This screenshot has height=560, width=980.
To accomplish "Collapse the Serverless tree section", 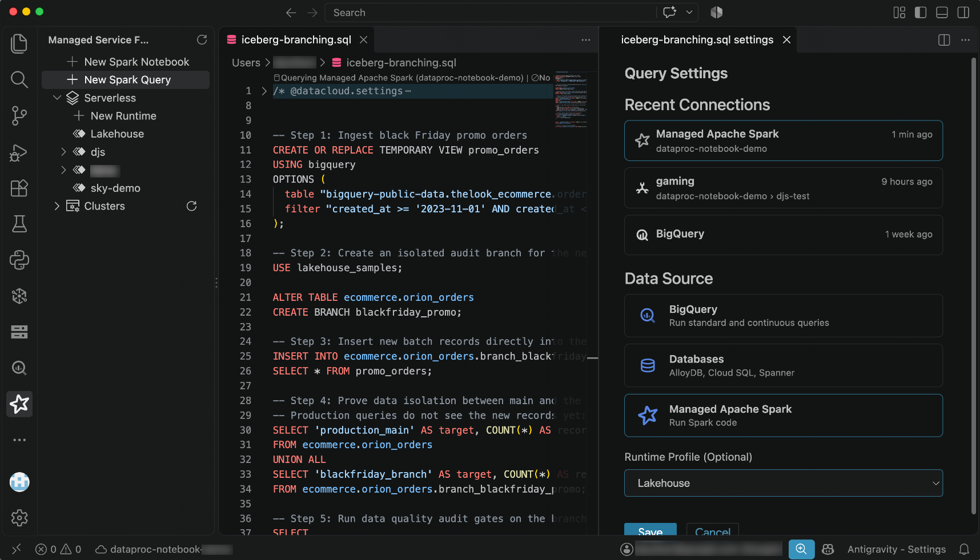I will pos(57,98).
